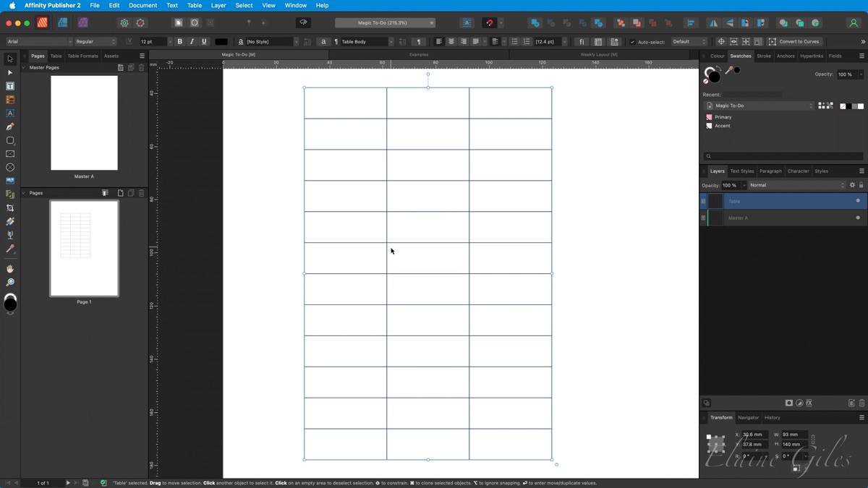Switch to Weekly Layout [M] document tab
The width and height of the screenshot is (868, 488).
click(599, 54)
